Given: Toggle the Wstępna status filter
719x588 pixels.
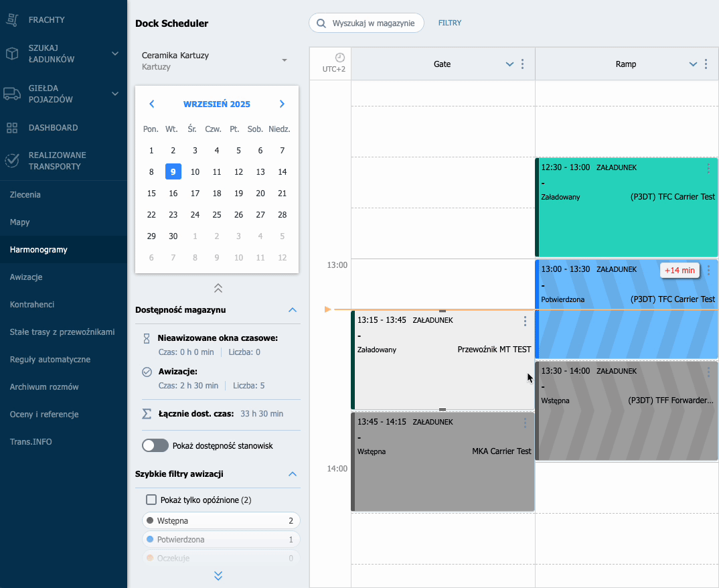Looking at the screenshot, I should [x=221, y=520].
